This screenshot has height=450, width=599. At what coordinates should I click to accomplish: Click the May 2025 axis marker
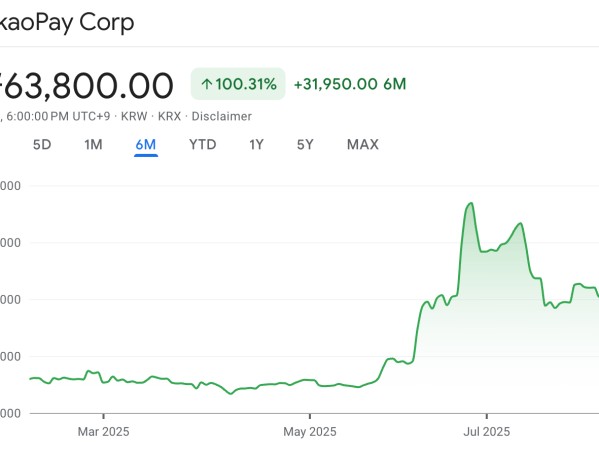point(310,432)
